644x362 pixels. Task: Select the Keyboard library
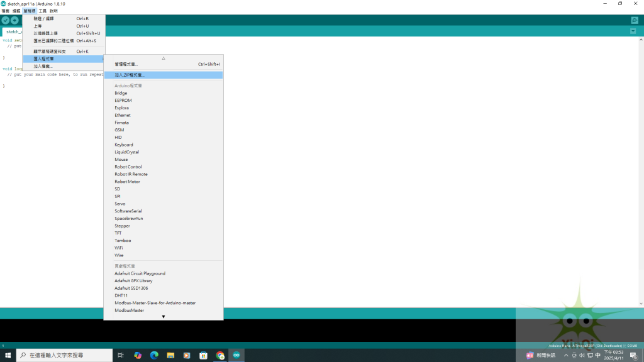164,145
